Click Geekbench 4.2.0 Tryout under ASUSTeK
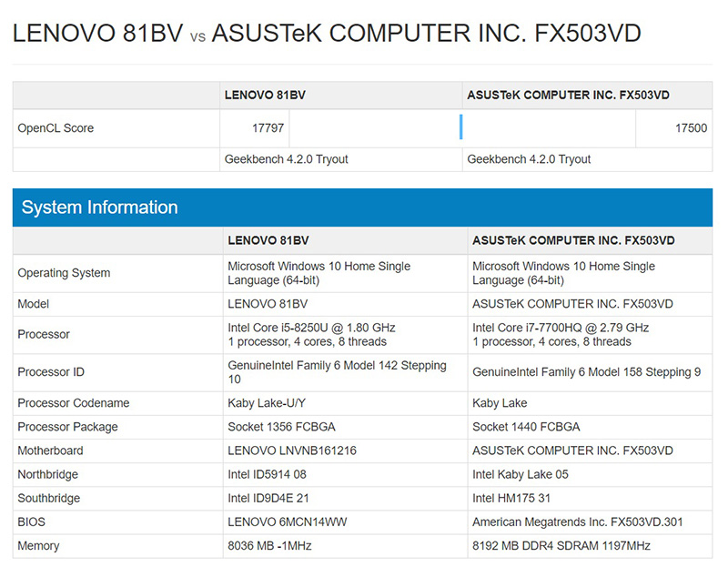728x567 pixels. pyautogui.click(x=529, y=159)
